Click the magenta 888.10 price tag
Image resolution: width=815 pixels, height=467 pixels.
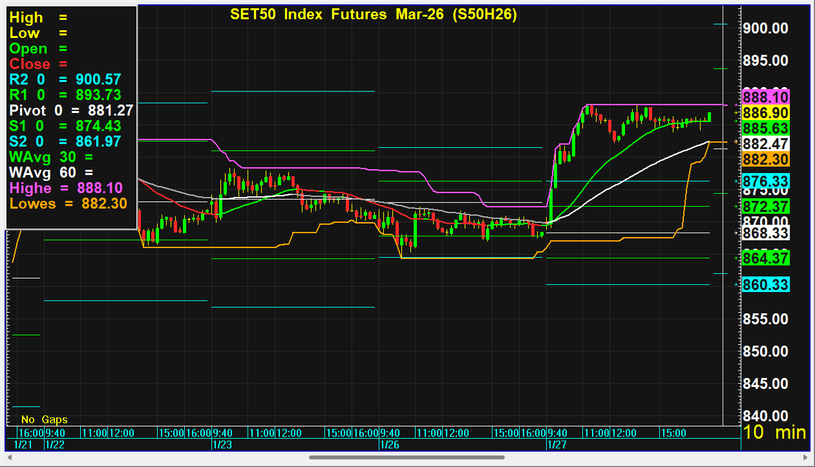767,97
